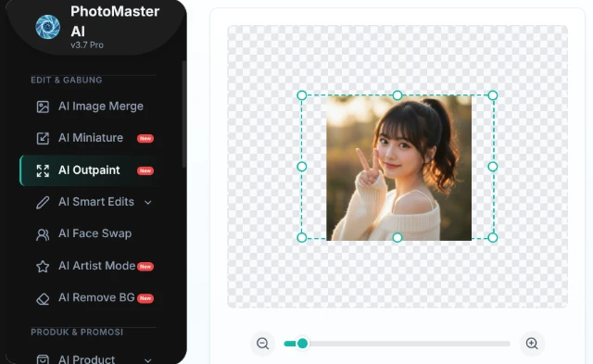Click the left-middle outpaint frame handle
This screenshot has height=364, width=593.
click(x=302, y=167)
